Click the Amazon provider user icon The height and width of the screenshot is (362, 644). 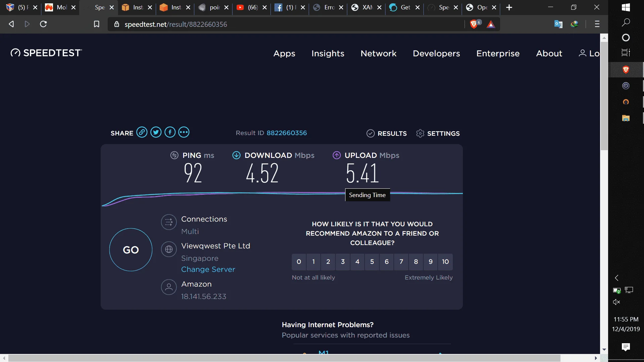coord(169,287)
